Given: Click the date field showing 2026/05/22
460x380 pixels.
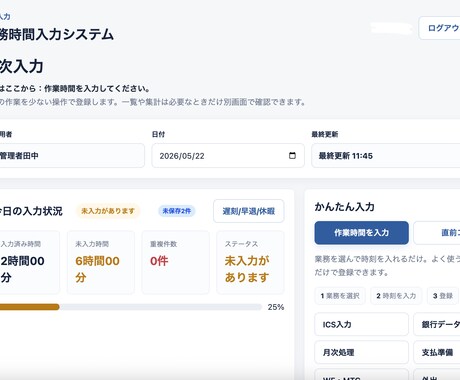Looking at the screenshot, I should pyautogui.click(x=228, y=156).
